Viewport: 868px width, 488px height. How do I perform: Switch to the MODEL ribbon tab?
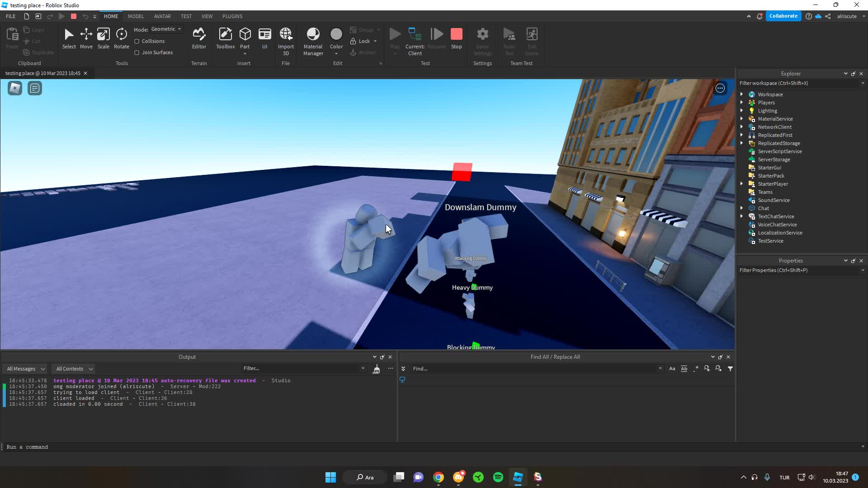pos(136,16)
